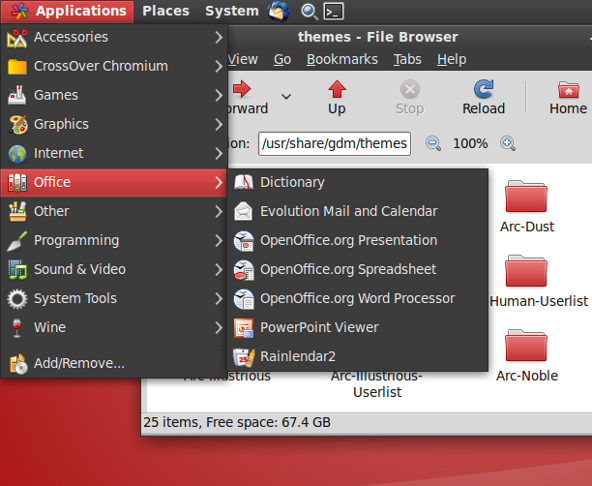Open the Forward history dropdown arrow
The image size is (592, 486).
pyautogui.click(x=286, y=97)
